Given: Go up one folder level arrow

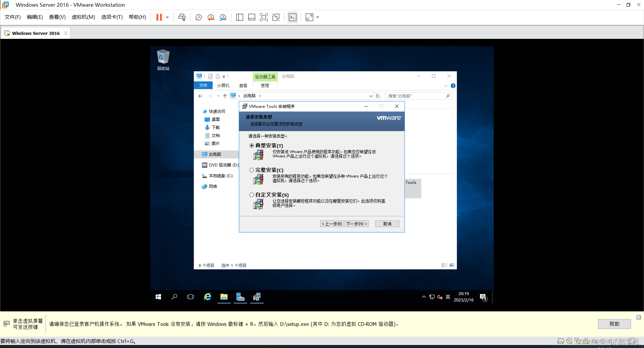Looking at the screenshot, I should pyautogui.click(x=225, y=96).
